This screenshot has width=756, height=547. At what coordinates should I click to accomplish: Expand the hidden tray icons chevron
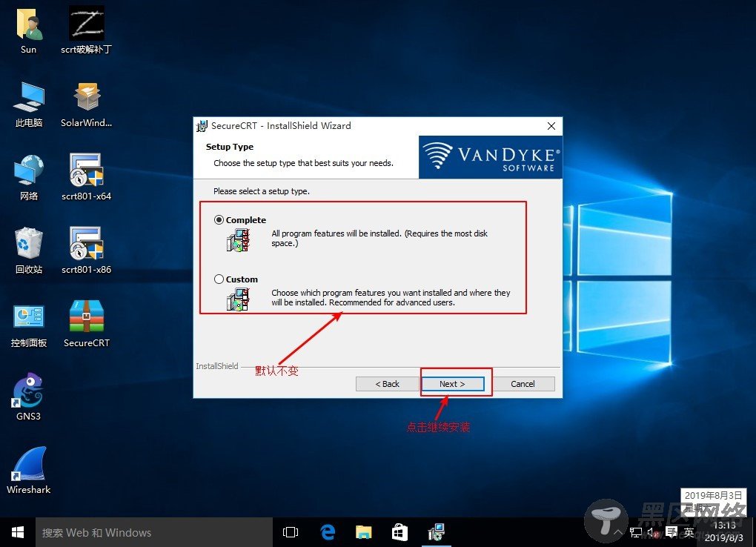click(x=617, y=532)
